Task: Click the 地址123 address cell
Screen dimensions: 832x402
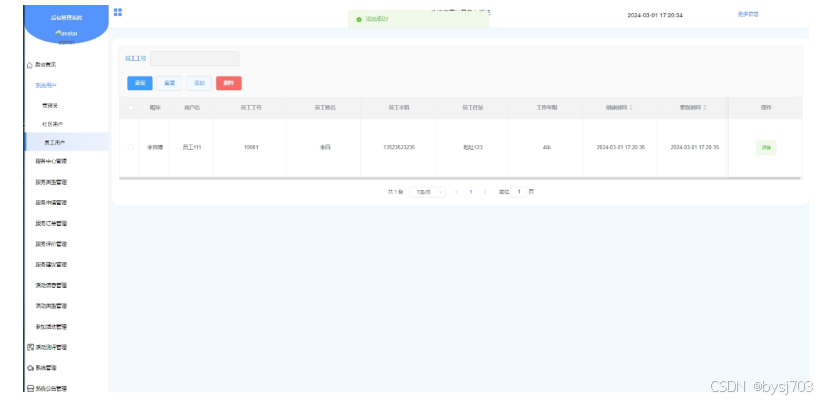Action: (x=472, y=147)
